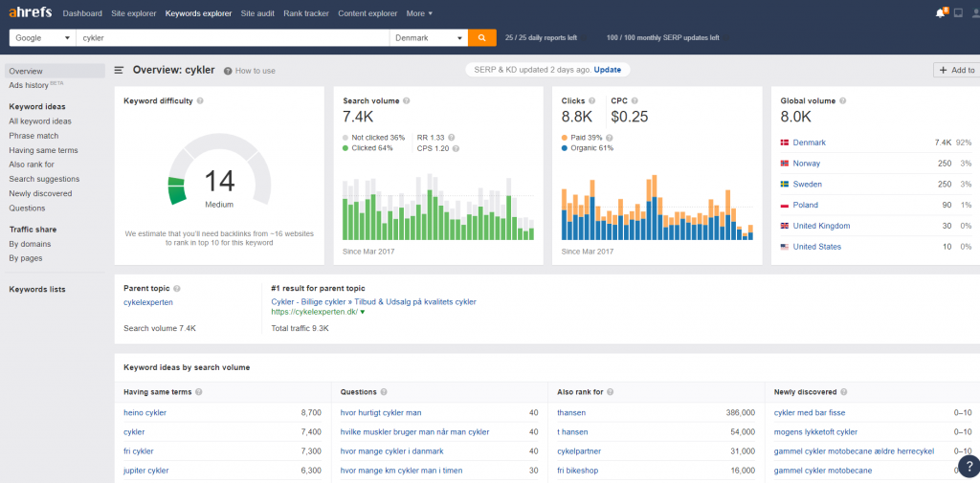
Task: Click info icon beside Questions column header
Action: pyautogui.click(x=384, y=392)
